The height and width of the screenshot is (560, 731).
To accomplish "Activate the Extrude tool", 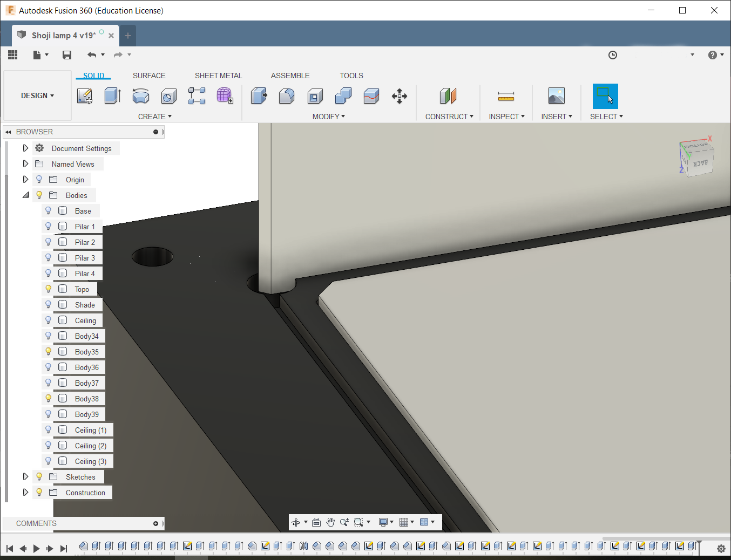I will pos(112,96).
